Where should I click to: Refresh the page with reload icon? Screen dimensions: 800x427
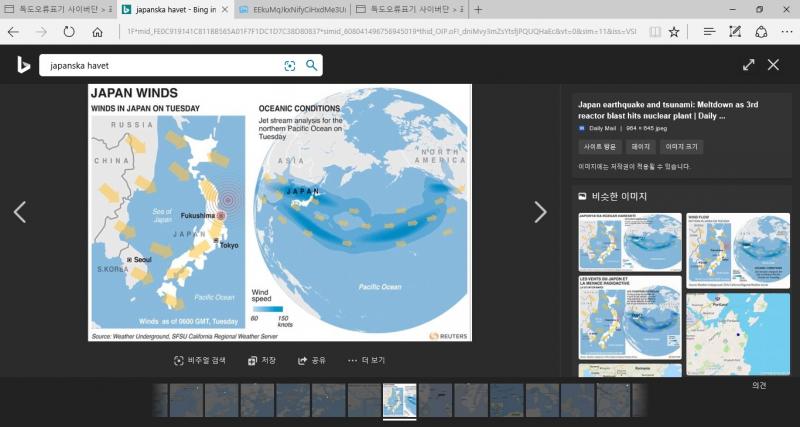pos(69,32)
